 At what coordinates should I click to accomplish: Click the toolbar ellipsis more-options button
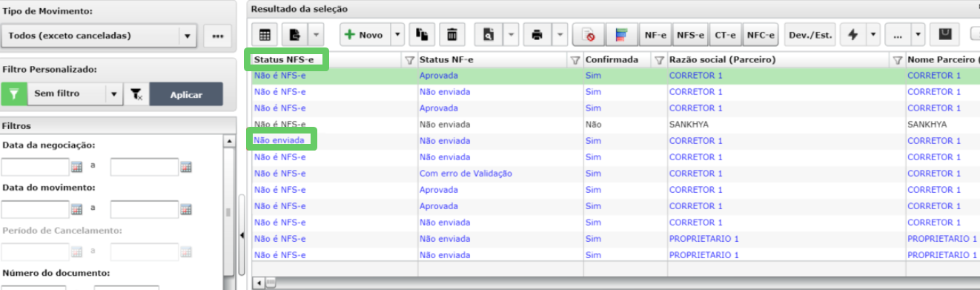(x=898, y=35)
